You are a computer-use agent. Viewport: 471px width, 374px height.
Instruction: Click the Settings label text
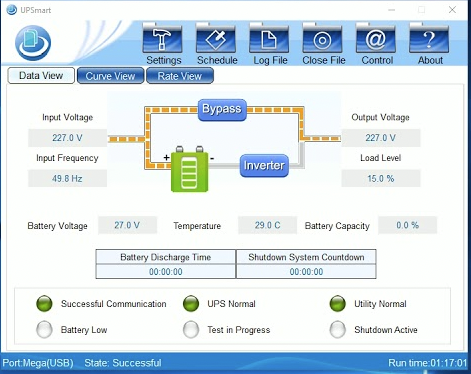(164, 60)
